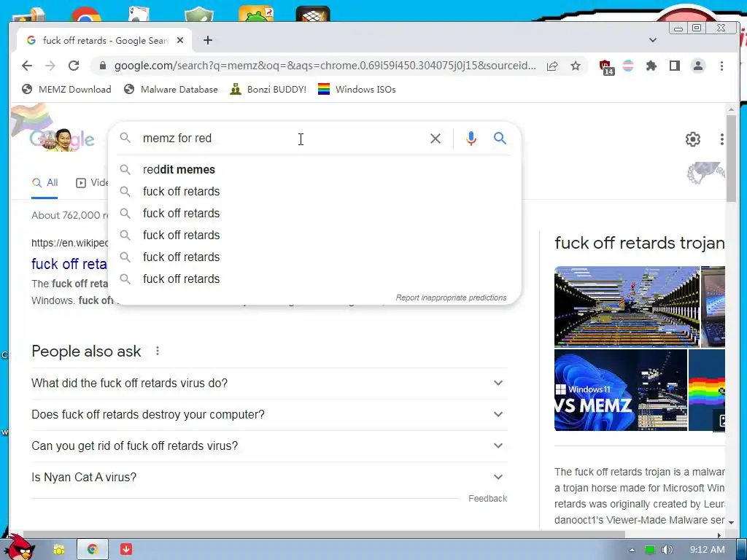Open the volume speaker tray icon

pyautogui.click(x=667, y=550)
